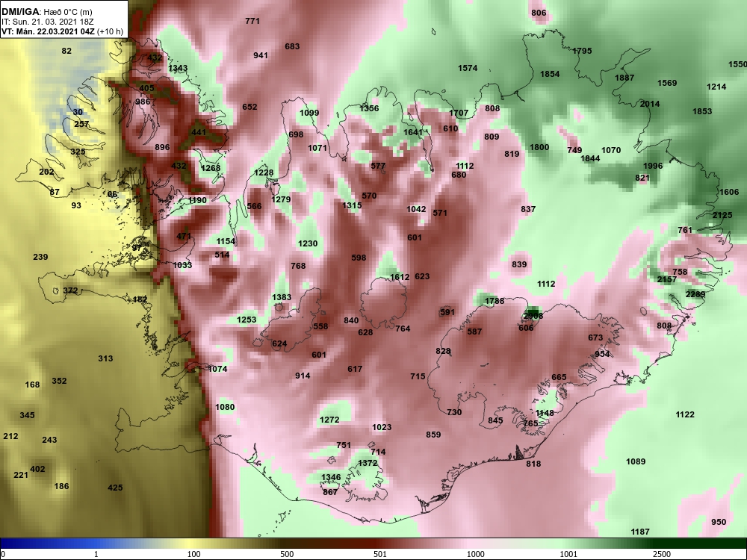This screenshot has width=747, height=560.
Task: Click the legend label '500' on color bar
Action: pos(287,554)
